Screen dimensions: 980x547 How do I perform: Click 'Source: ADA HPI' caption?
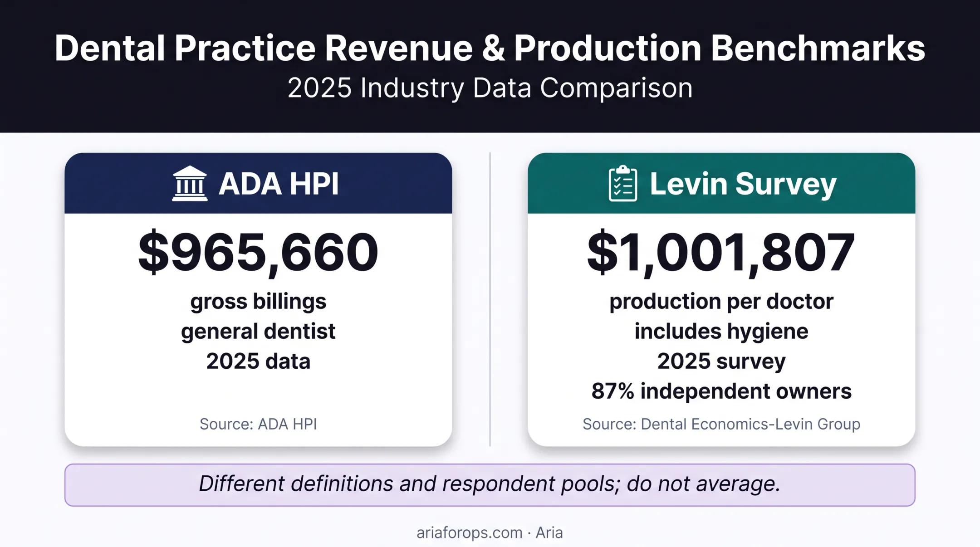(258, 424)
